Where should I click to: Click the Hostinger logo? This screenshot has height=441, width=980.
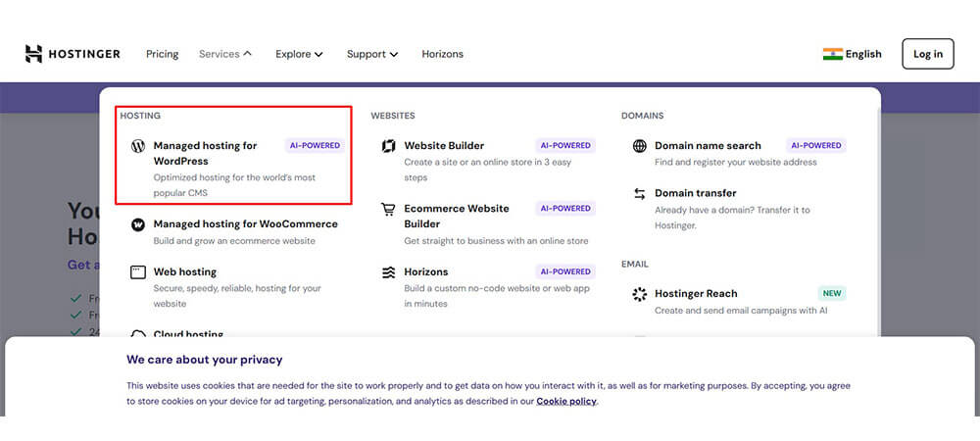pos(73,54)
